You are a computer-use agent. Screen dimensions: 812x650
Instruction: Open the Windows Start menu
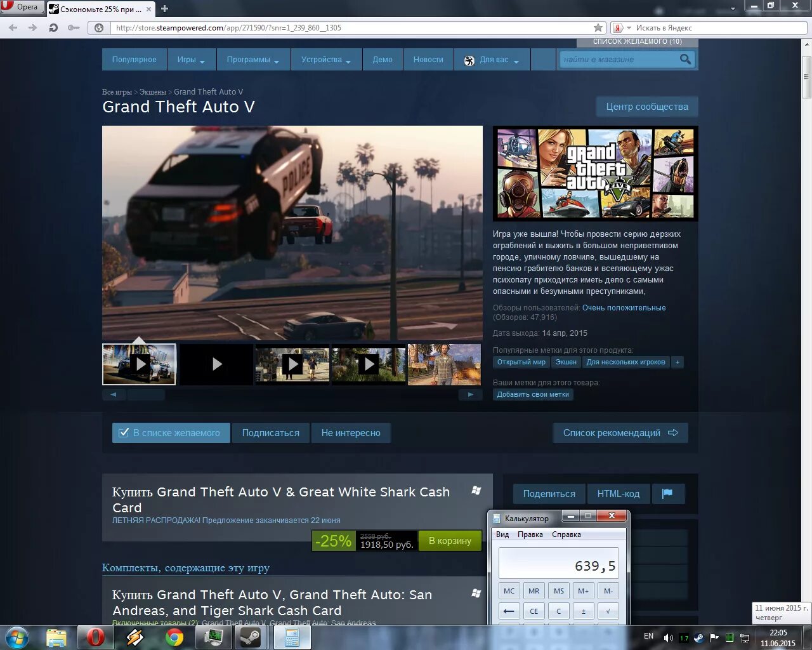[17, 637]
